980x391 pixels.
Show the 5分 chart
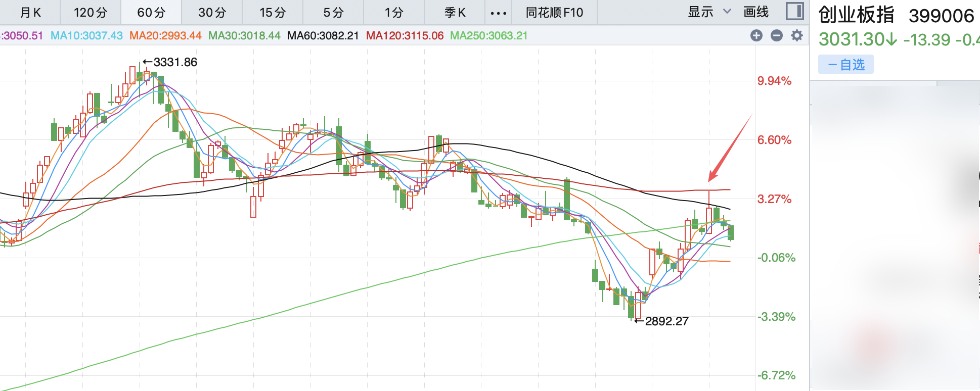(333, 13)
